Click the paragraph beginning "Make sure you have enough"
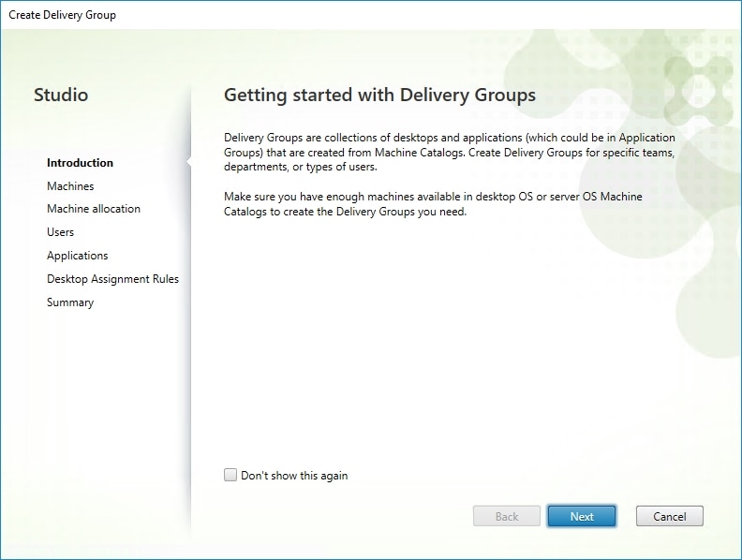The image size is (742, 560). tap(433, 204)
